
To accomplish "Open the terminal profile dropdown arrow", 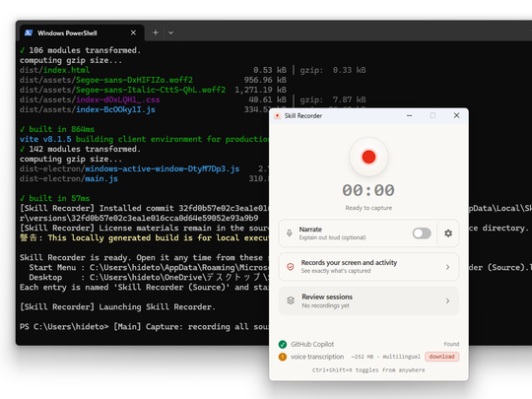I will 171,33.
